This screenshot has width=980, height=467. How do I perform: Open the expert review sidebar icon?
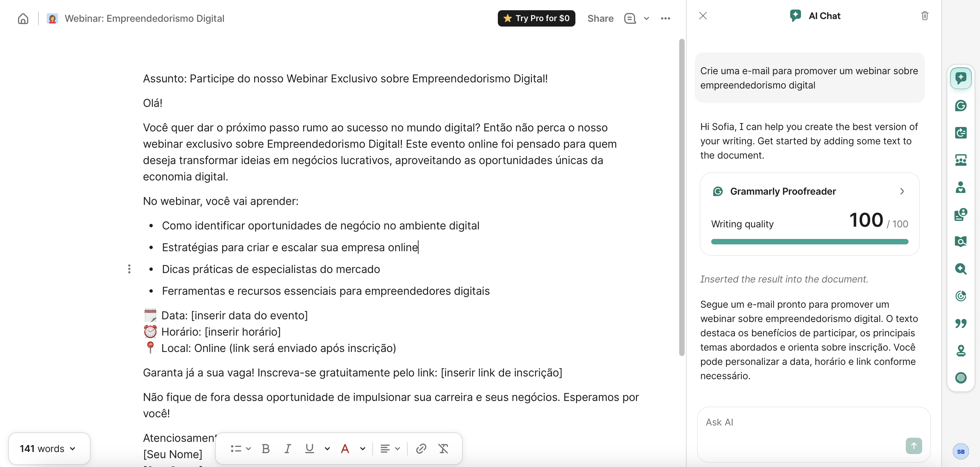coord(961,214)
